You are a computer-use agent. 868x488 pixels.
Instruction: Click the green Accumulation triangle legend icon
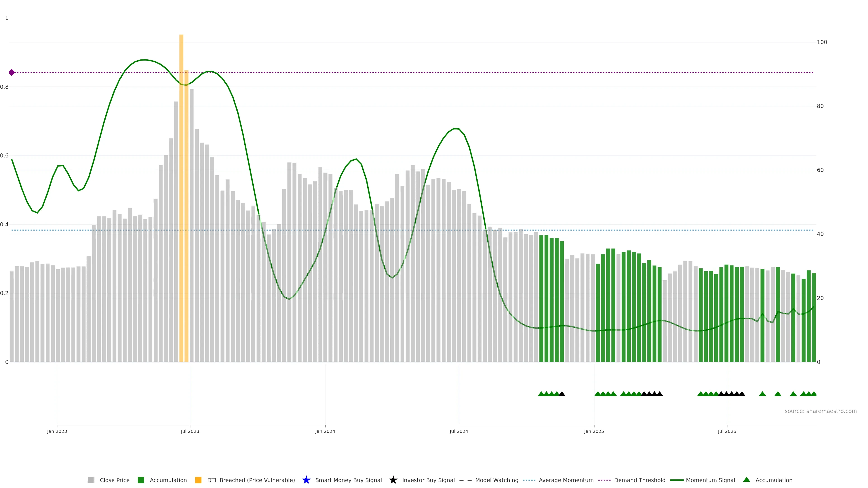tap(746, 480)
